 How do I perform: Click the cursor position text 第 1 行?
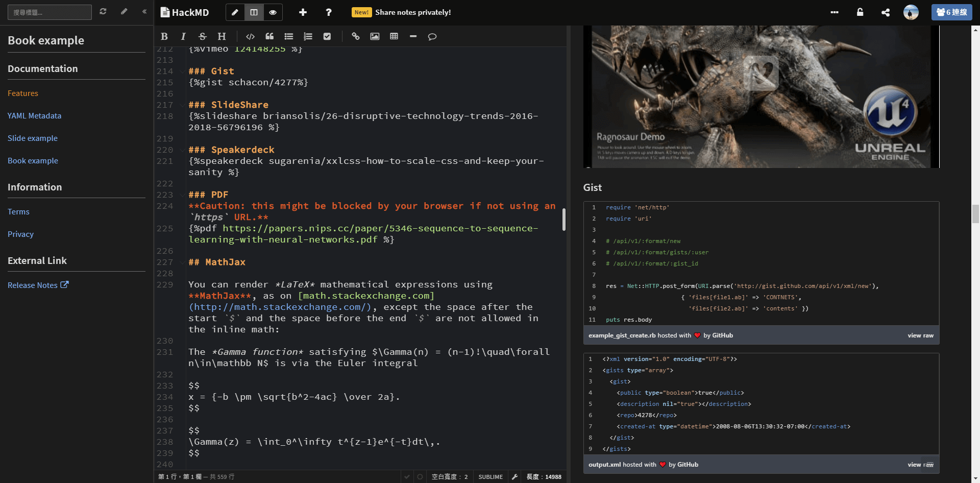[167, 477]
